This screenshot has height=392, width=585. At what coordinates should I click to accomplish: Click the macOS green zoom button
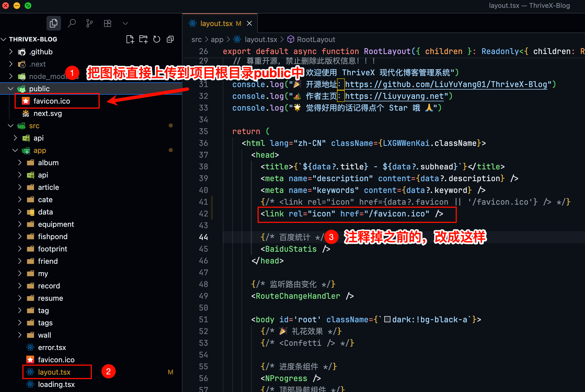[28, 6]
